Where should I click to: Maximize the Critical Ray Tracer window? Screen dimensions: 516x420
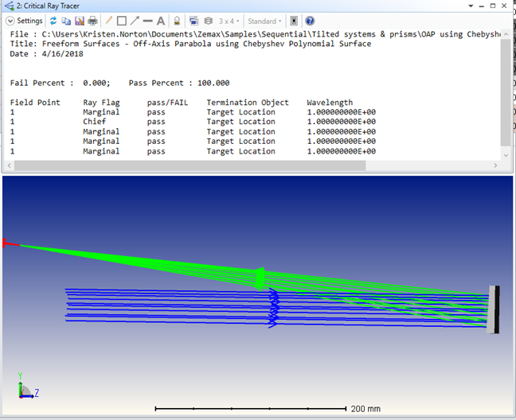pyautogui.click(x=493, y=6)
